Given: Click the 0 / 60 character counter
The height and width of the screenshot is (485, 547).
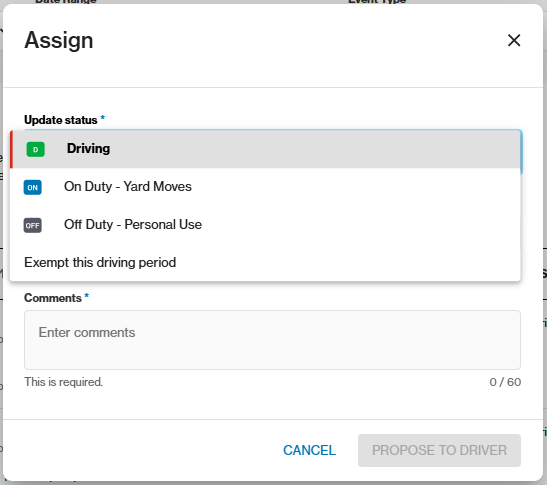Looking at the screenshot, I should pos(505,382).
